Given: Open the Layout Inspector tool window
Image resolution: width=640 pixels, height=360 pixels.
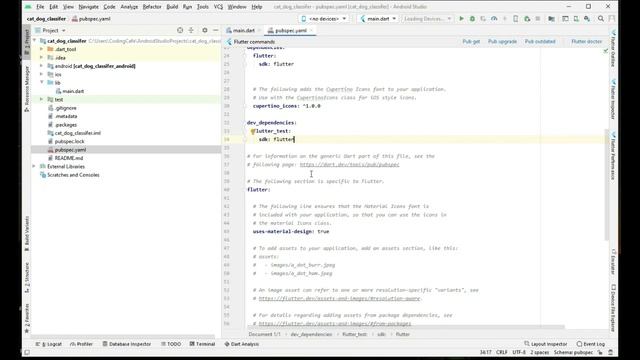Looking at the screenshot, I should (546, 344).
